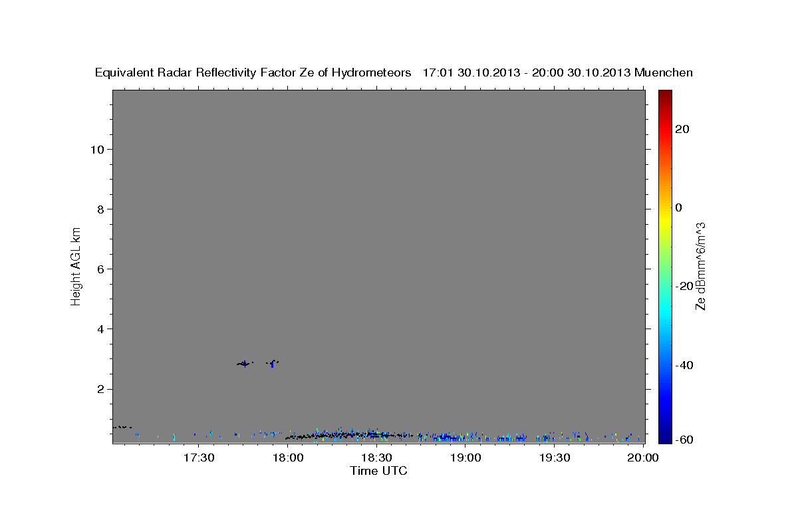798x532 pixels.
Task: Click the colorbar tick value -60
Action: click(684, 440)
